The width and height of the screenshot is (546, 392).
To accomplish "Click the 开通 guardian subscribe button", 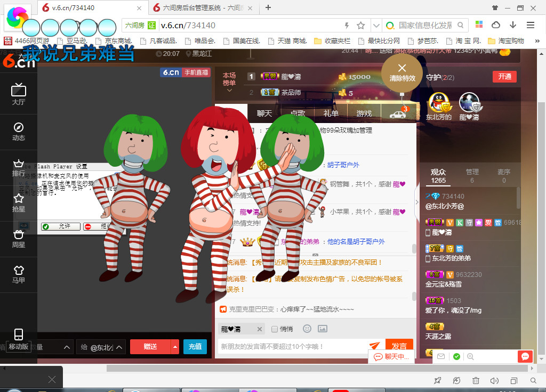I will [504, 77].
